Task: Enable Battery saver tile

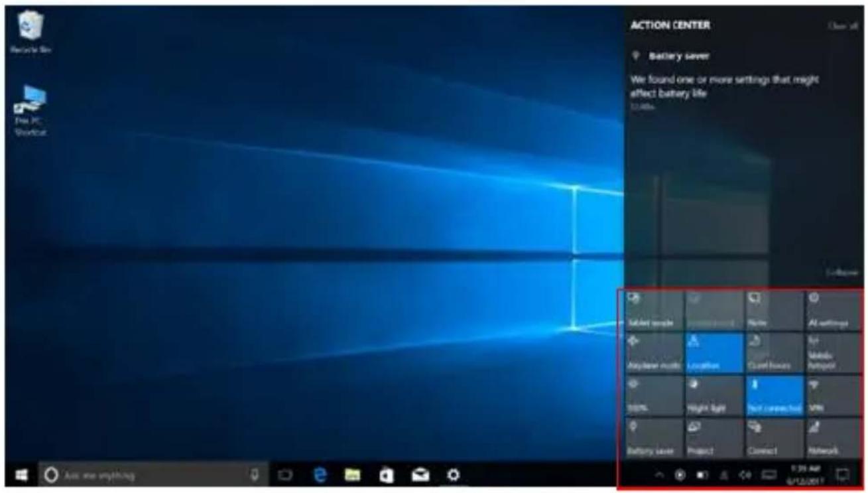Action: [x=654, y=438]
